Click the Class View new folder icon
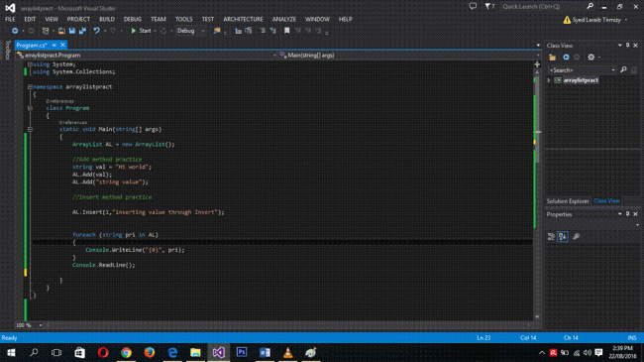Image resolution: width=644 pixels, height=362 pixels. pyautogui.click(x=553, y=58)
